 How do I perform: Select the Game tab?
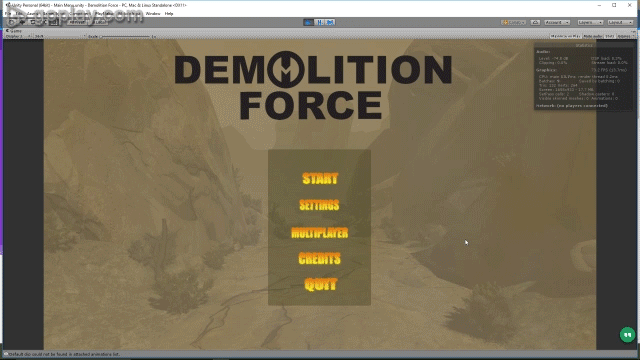[15, 31]
